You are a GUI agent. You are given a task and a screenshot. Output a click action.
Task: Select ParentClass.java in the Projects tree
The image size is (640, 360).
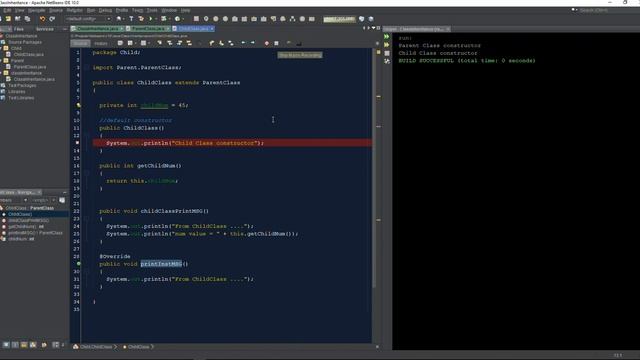[x=30, y=67]
